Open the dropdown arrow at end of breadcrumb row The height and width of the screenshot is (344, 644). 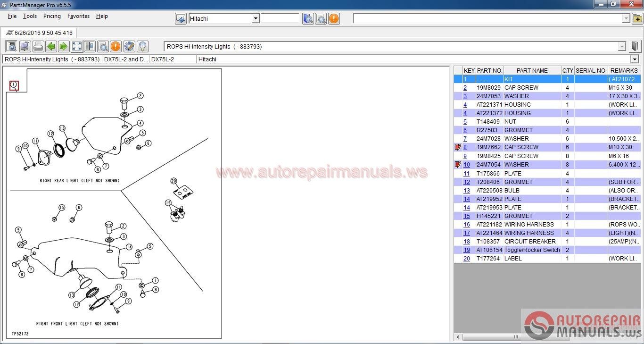point(635,59)
